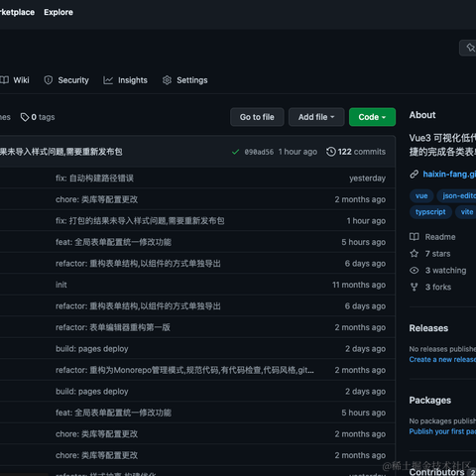Click the 'yesterday' timestamp on fix: 自动构建 row
The width and height of the screenshot is (476, 476).
367,178
